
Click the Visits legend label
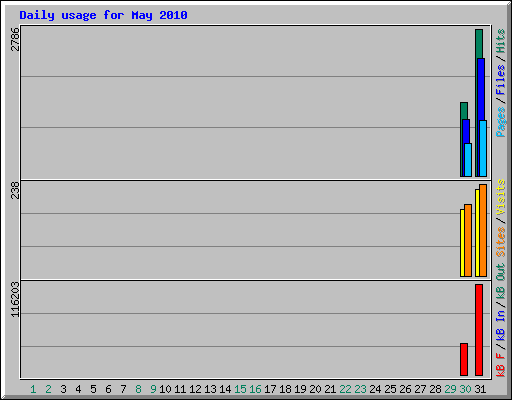501,197
